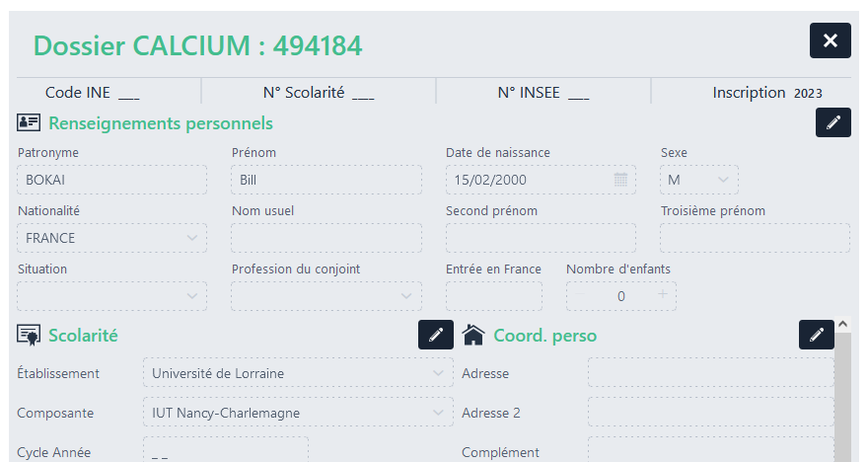The image size is (868, 462).
Task: Click the ID card icon beside Renseignements personnels
Action: tap(29, 123)
